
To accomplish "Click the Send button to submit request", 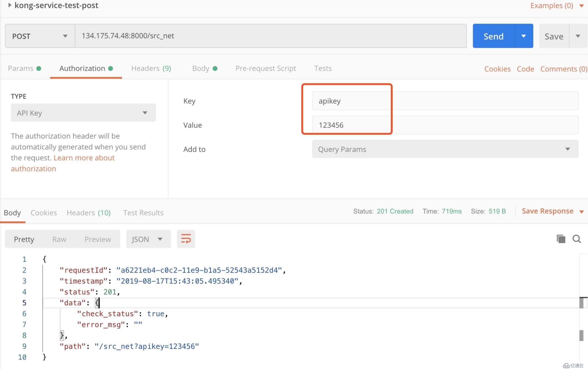I will tap(494, 36).
